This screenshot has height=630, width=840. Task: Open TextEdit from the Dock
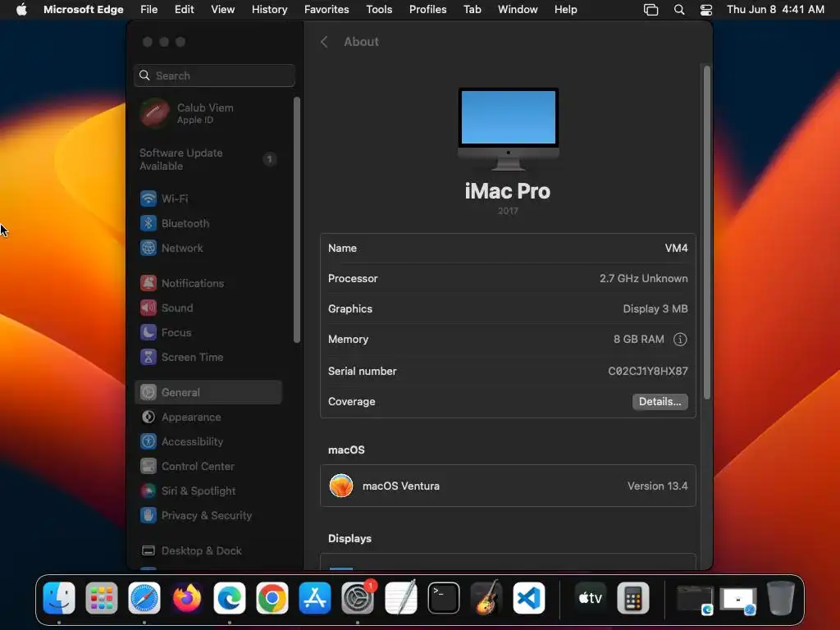click(400, 598)
